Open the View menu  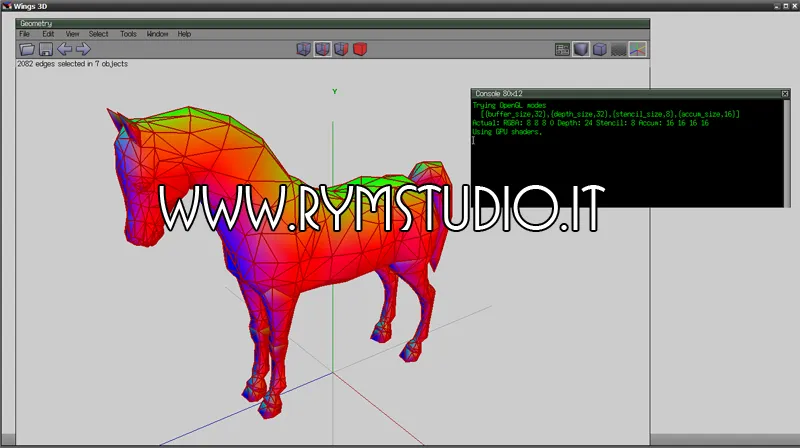pos(72,34)
